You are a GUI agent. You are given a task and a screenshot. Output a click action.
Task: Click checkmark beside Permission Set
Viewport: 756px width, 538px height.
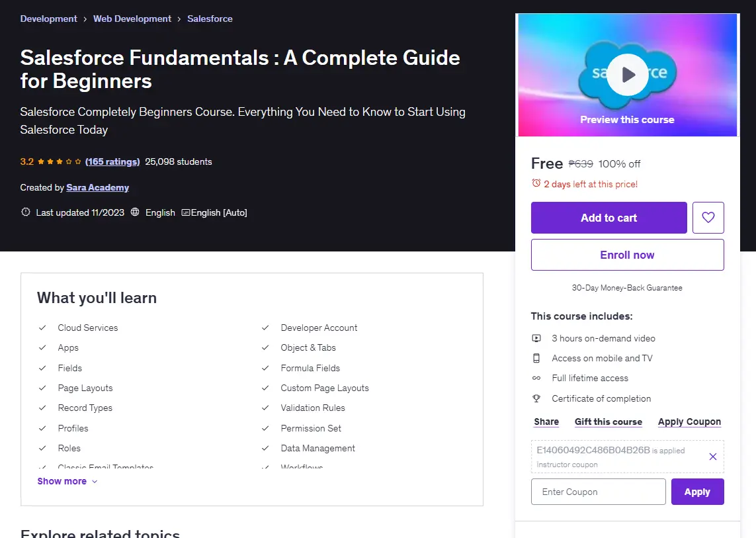[x=265, y=428]
